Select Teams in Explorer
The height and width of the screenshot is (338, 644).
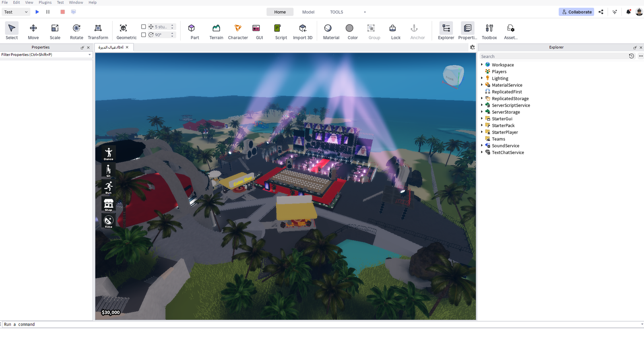(498, 139)
